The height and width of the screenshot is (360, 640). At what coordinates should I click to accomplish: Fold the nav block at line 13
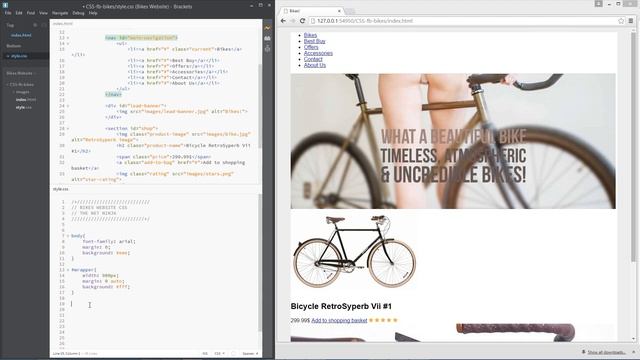[68, 38]
